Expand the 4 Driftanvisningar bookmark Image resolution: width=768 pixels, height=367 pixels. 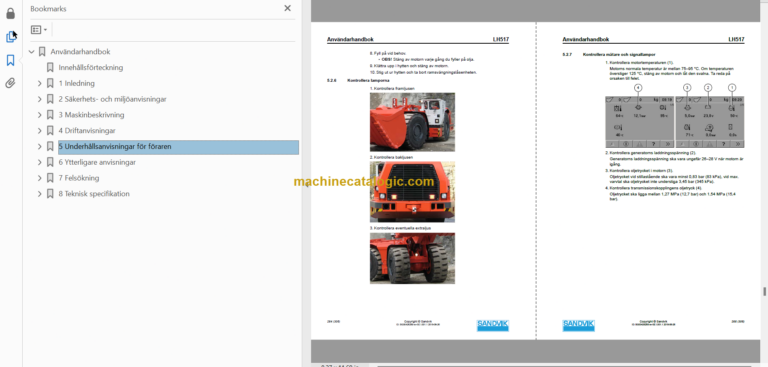(x=40, y=131)
